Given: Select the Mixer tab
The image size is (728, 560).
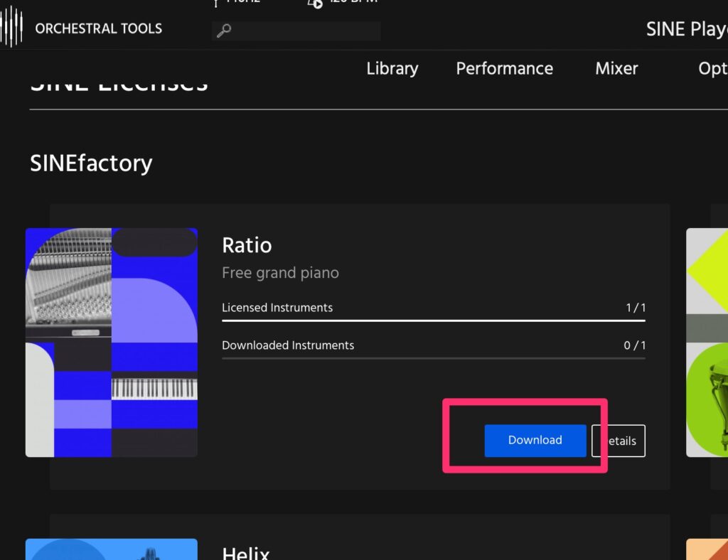Looking at the screenshot, I should point(616,69).
